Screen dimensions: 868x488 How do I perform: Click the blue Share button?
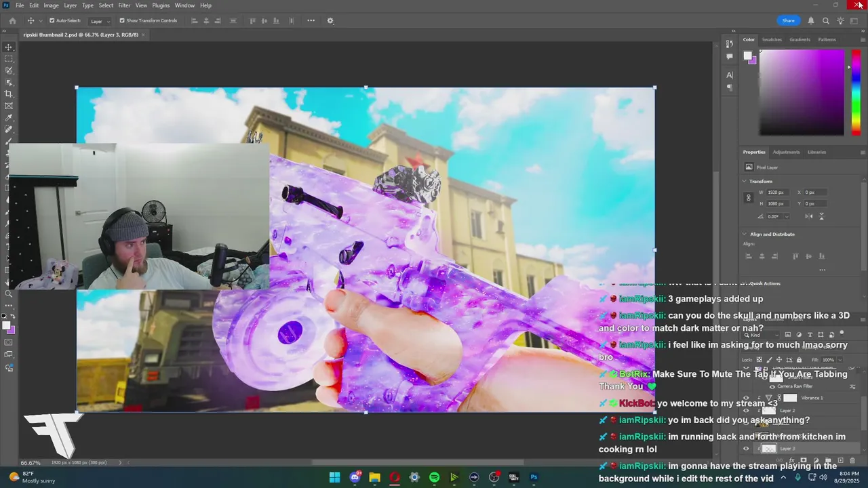click(788, 20)
